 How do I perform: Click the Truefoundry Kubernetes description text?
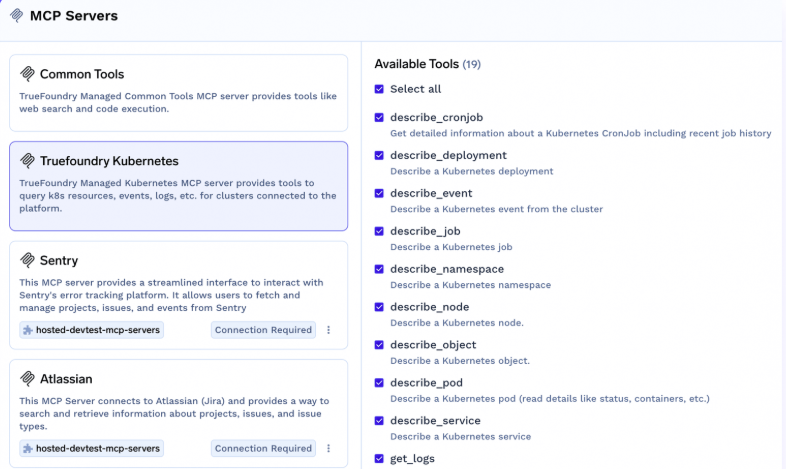click(x=178, y=195)
